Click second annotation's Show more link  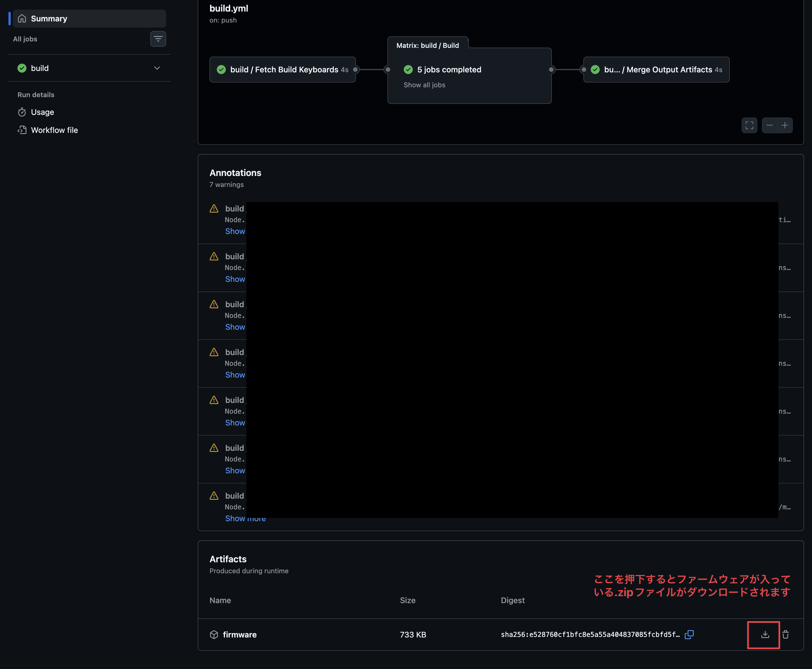235,279
